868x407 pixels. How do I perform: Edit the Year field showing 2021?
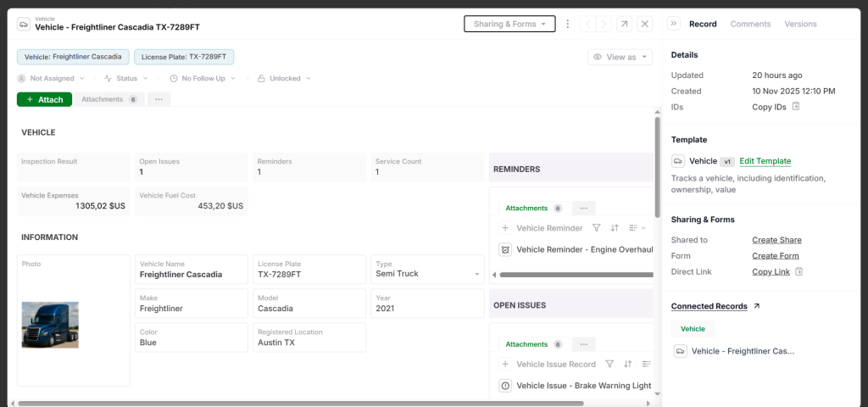[427, 304]
